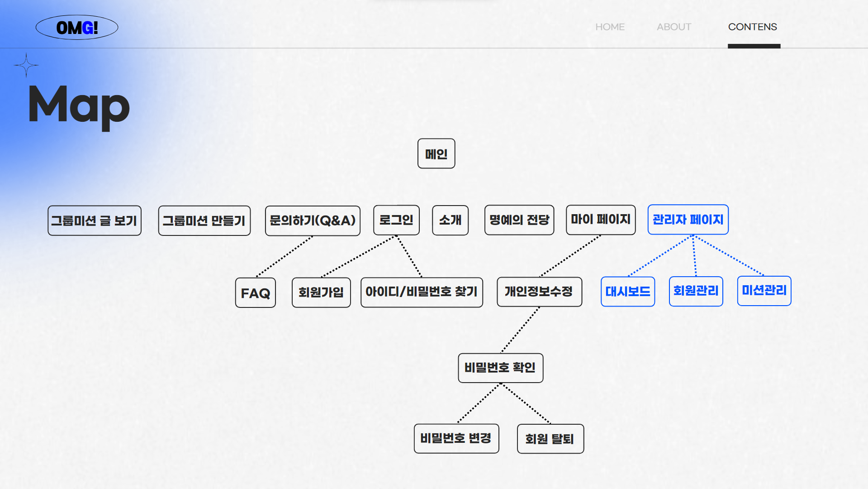Image resolution: width=868 pixels, height=489 pixels.
Task: Select the CONTENS tab
Action: 753,27
